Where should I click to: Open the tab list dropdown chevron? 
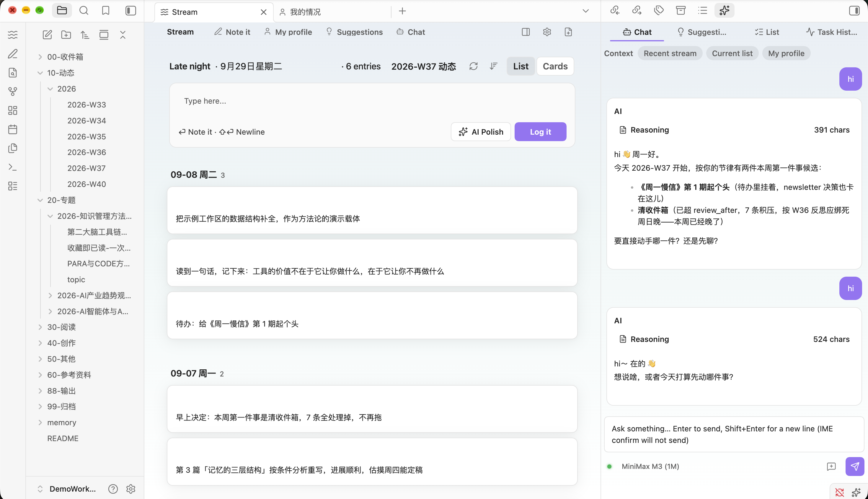click(x=586, y=11)
